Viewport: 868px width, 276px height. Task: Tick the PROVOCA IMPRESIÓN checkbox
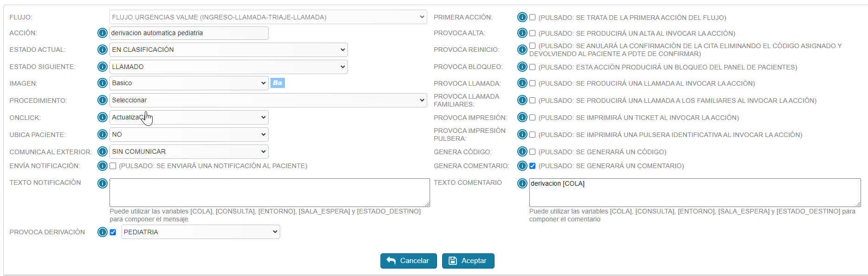(x=533, y=118)
